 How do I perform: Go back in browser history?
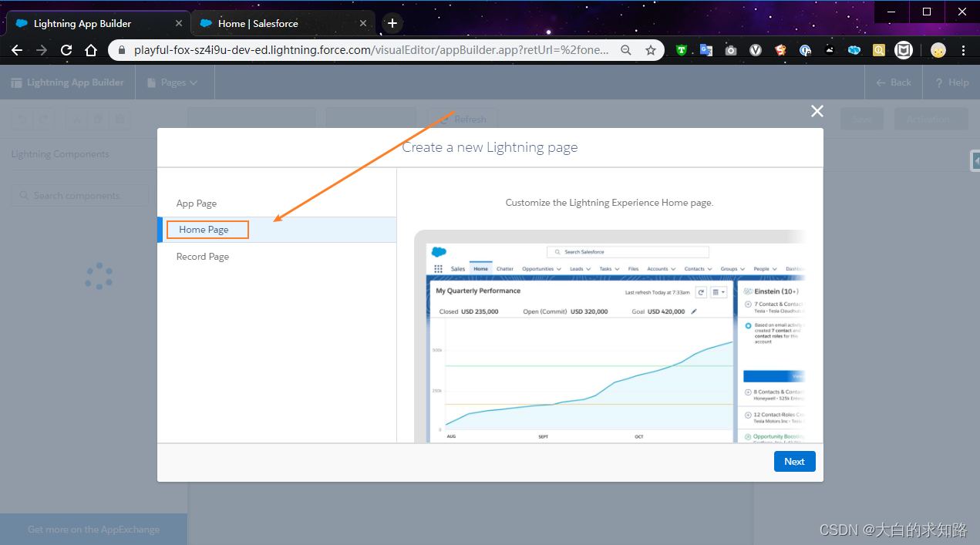(x=17, y=50)
